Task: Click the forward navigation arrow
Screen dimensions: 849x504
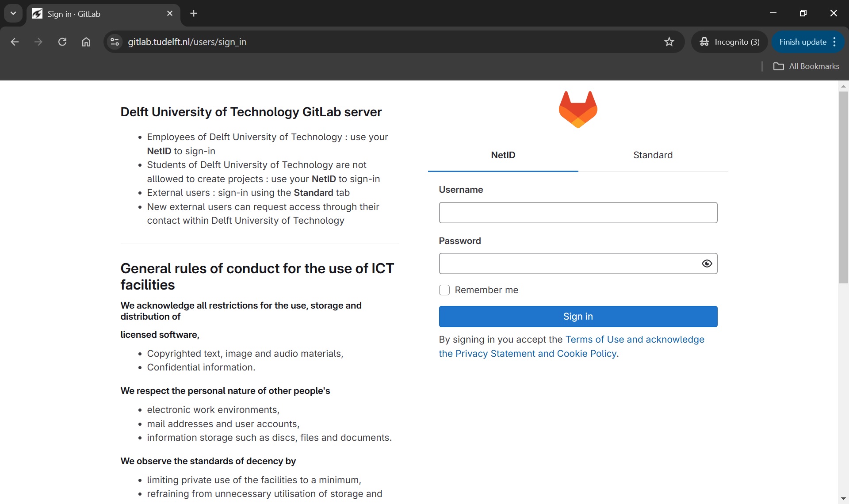Action: point(38,42)
